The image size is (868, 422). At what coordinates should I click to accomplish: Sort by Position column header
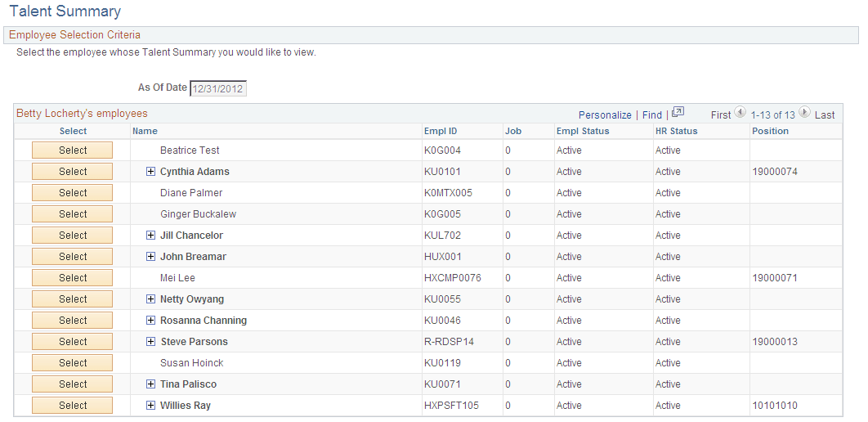[771, 131]
